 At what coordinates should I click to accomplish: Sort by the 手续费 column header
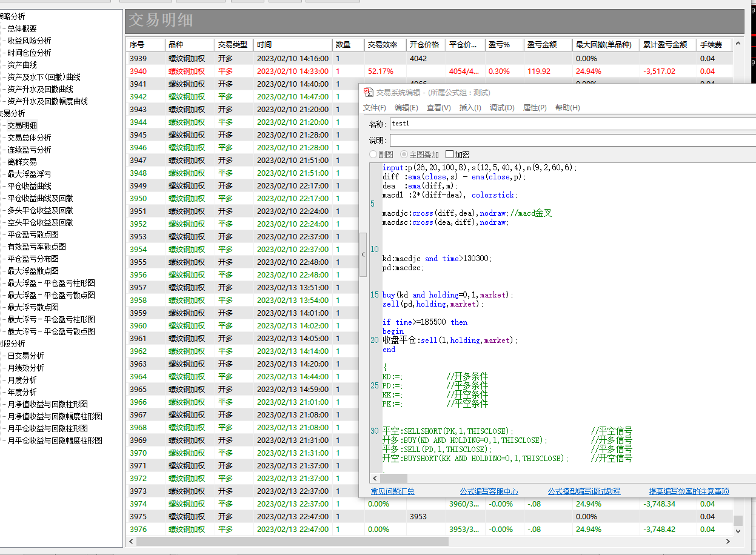pos(714,45)
